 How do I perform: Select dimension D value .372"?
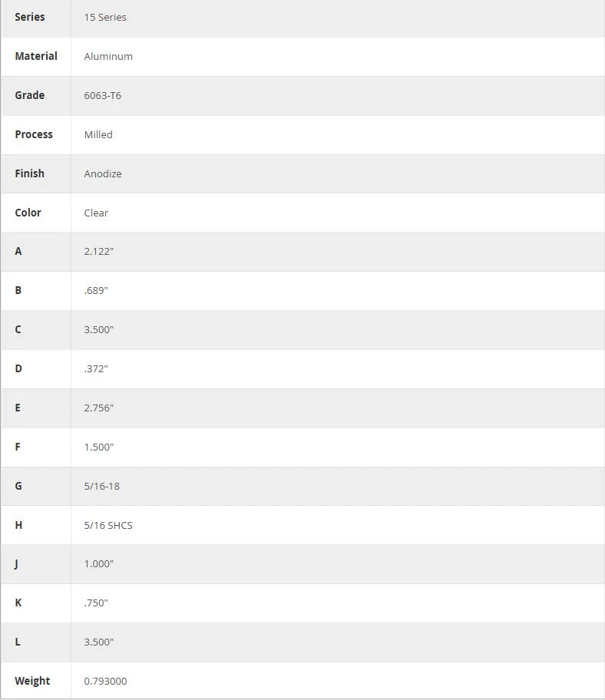[x=96, y=368]
